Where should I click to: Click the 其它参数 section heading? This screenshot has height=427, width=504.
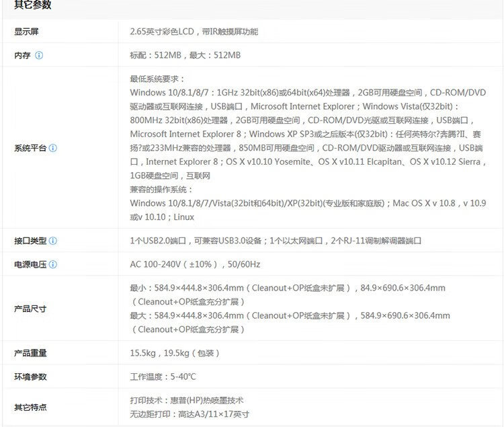click(32, 5)
